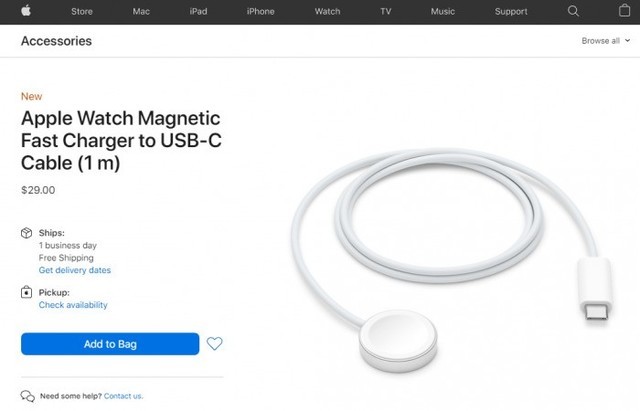The height and width of the screenshot is (411, 640).
Task: Open the Get delivery dates link
Action: (75, 270)
